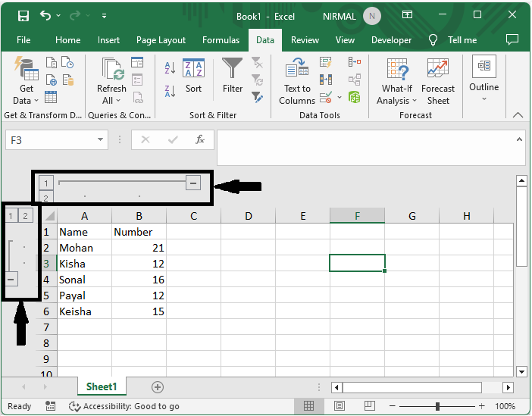Click the zoom slider handle
Viewport: 532px width, 416px height.
(x=437, y=407)
